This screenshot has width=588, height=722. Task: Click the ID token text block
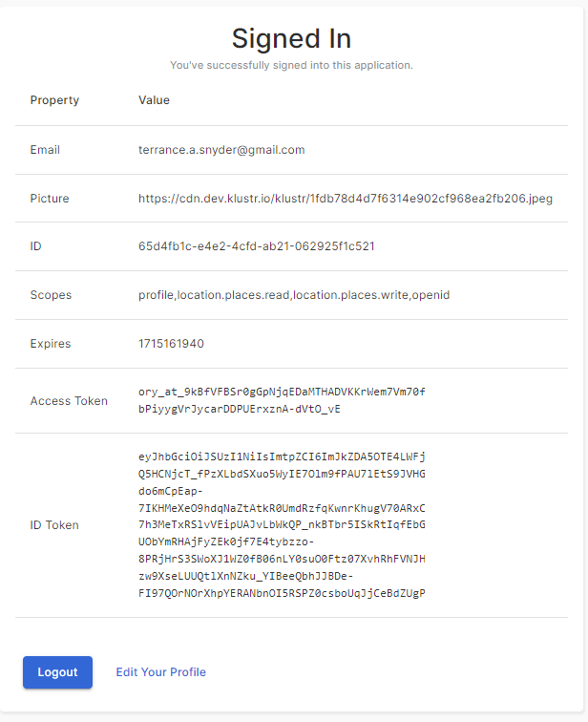(282, 524)
